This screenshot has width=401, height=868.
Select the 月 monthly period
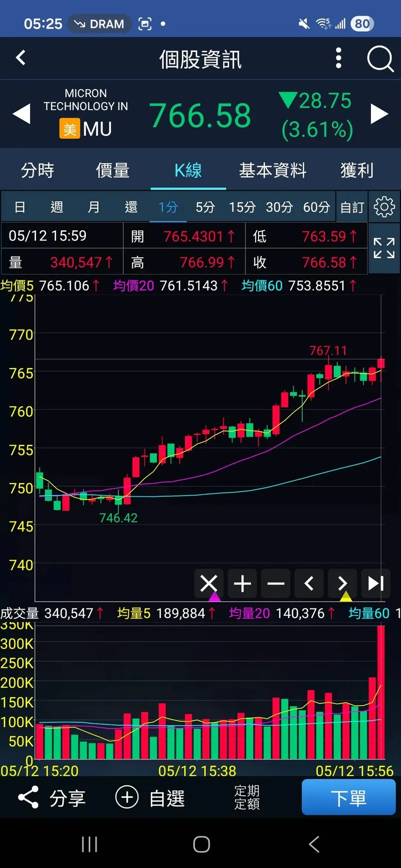click(94, 207)
